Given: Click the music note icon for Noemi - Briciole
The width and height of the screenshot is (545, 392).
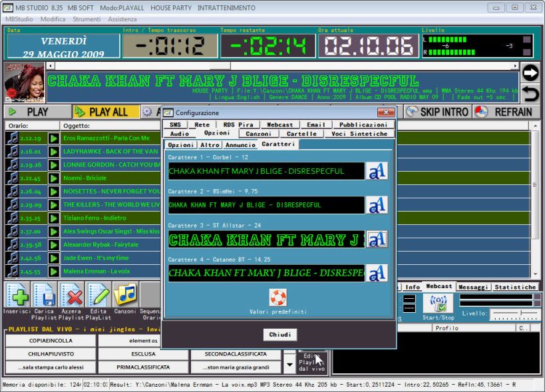Looking at the screenshot, I should tap(13, 178).
